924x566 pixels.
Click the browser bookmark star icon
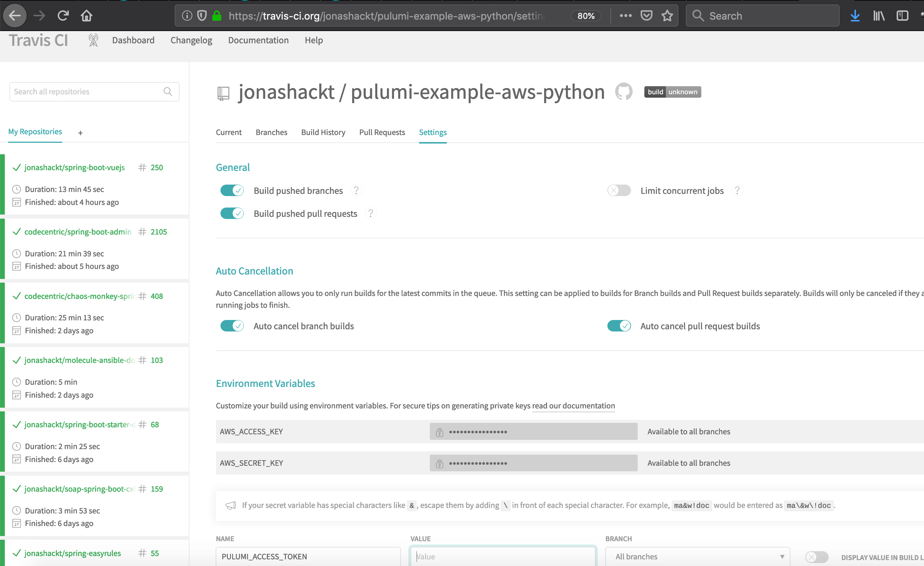click(x=667, y=16)
